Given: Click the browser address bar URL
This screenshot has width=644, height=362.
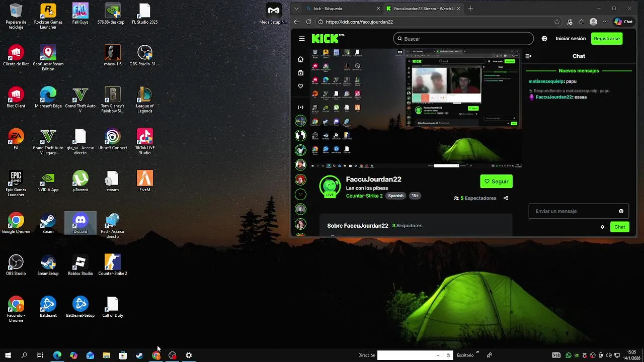Looking at the screenshot, I should [359, 22].
